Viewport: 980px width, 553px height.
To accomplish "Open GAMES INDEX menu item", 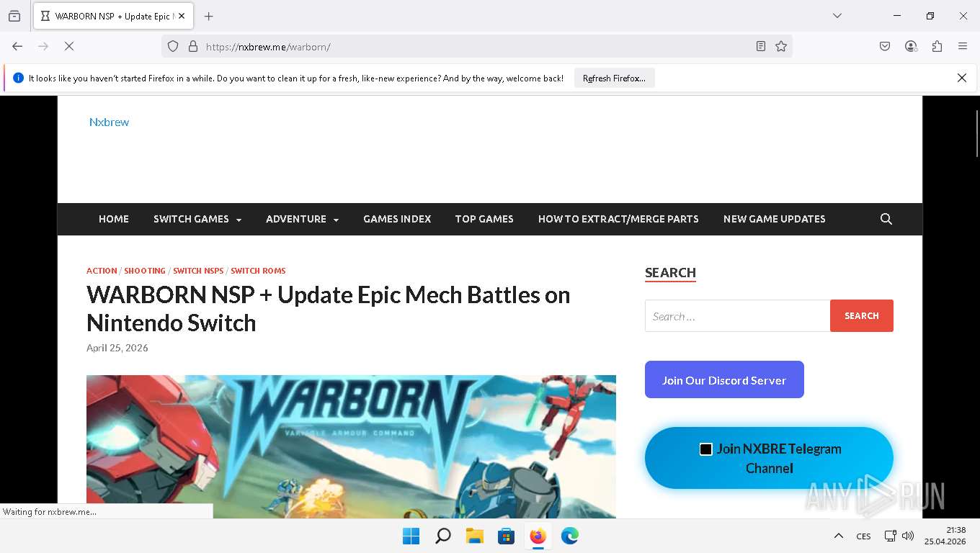I will [397, 219].
